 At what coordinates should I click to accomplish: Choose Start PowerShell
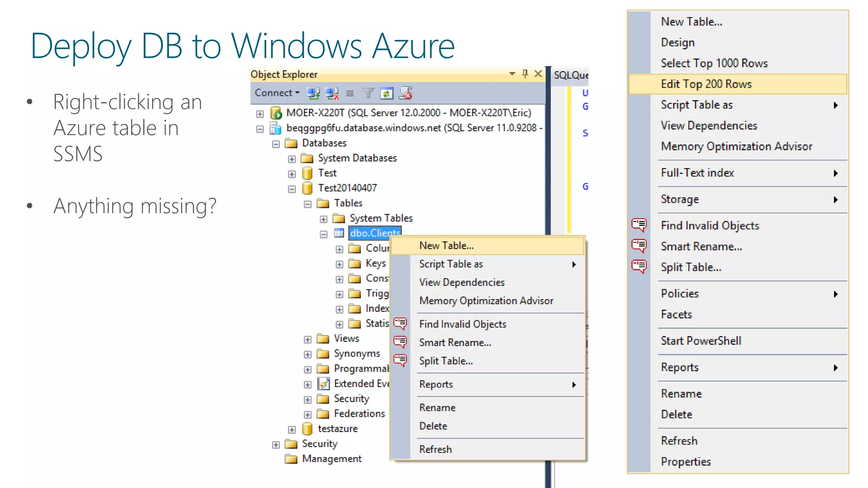pos(738,341)
